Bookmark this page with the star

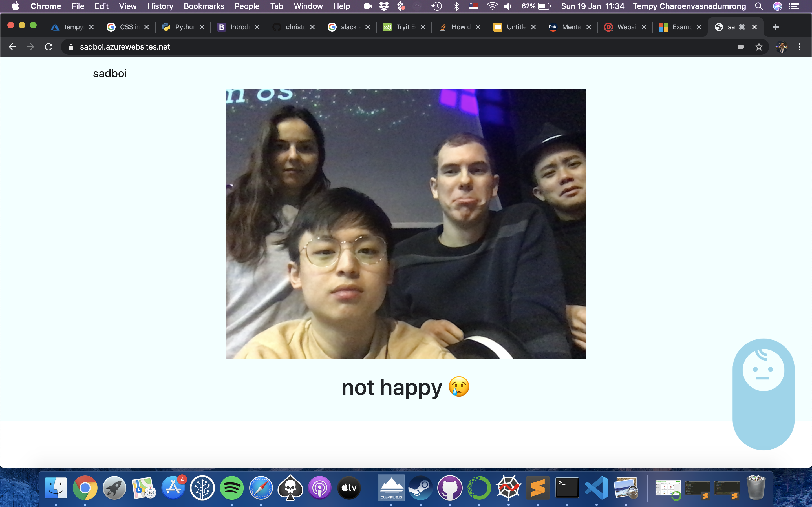click(x=759, y=46)
